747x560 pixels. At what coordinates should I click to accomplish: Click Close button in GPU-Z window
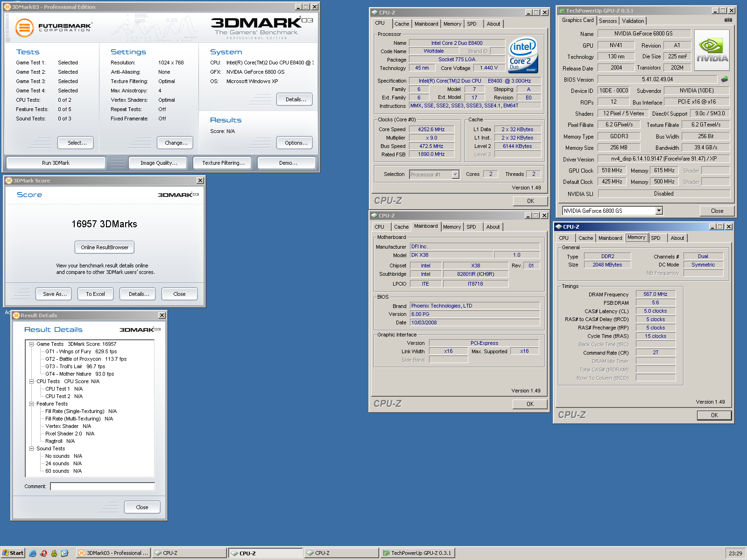pos(717,211)
